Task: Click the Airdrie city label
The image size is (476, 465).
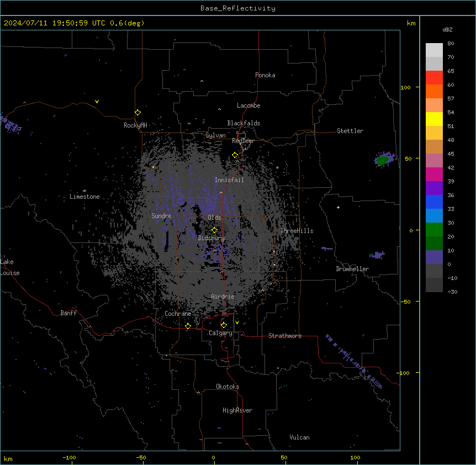Action: 223,297
